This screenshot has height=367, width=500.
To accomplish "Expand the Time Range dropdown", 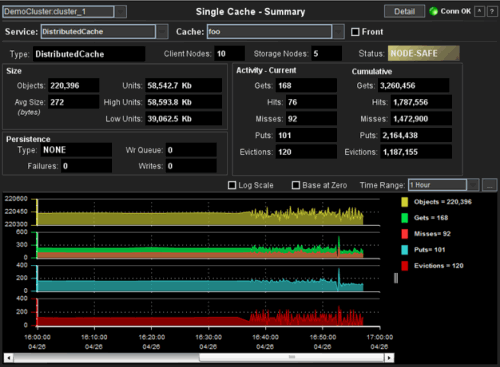I will coord(473,185).
